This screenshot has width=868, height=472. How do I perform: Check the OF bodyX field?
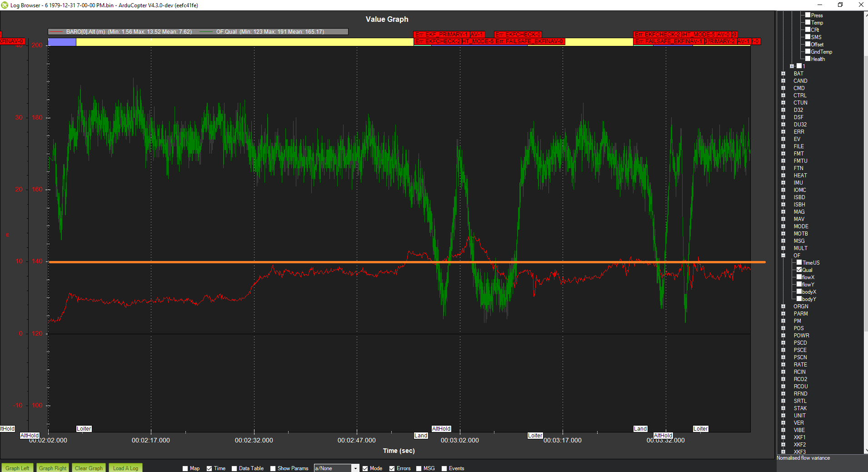[799, 291]
